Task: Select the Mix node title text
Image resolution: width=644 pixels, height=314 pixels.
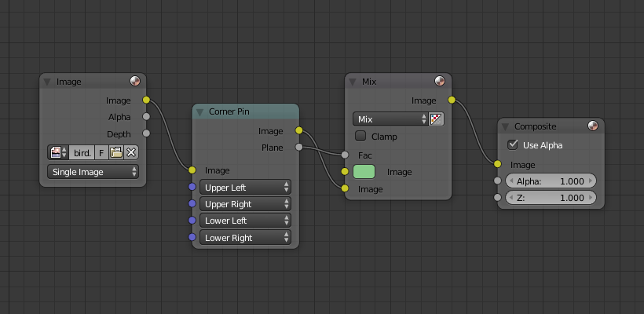Action: tap(369, 82)
